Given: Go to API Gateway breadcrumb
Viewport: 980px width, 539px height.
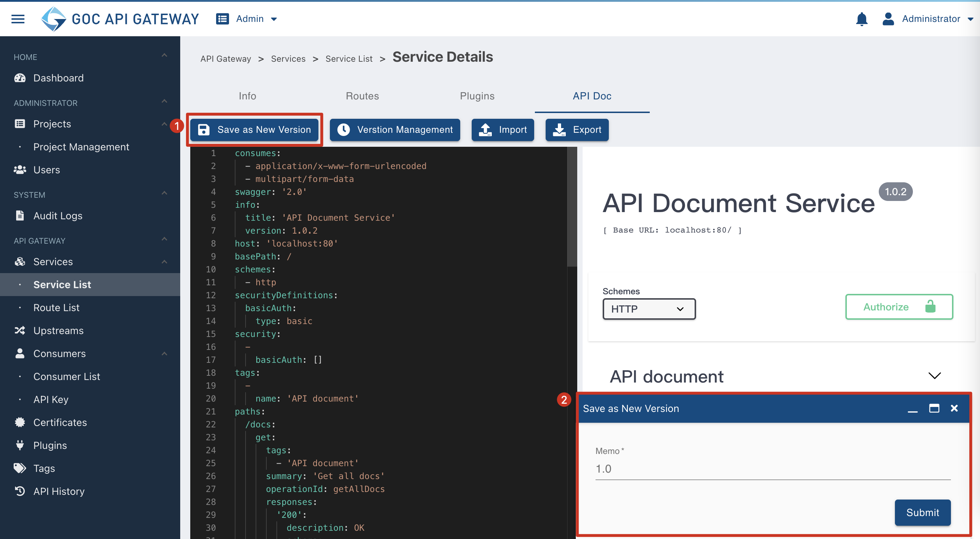Looking at the screenshot, I should (225, 59).
